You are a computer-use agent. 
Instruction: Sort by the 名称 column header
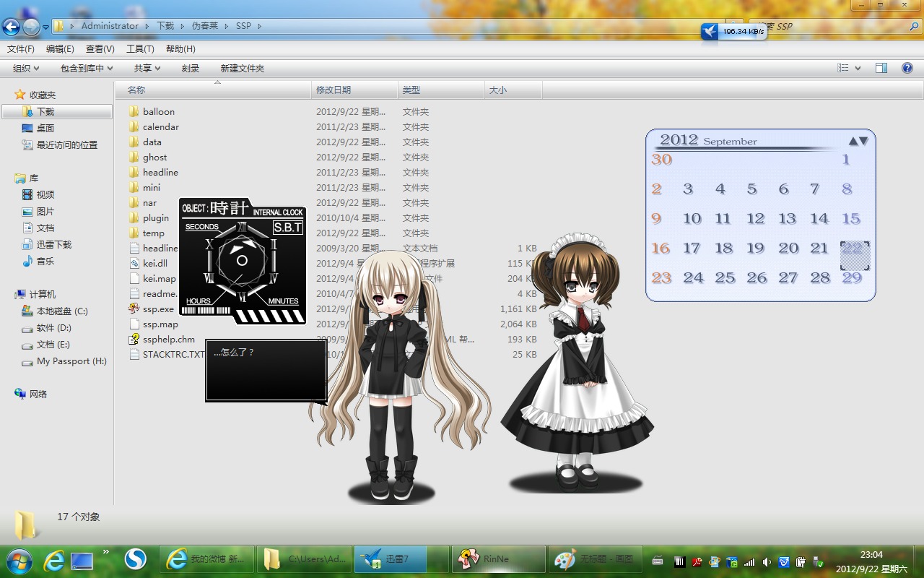[213, 90]
